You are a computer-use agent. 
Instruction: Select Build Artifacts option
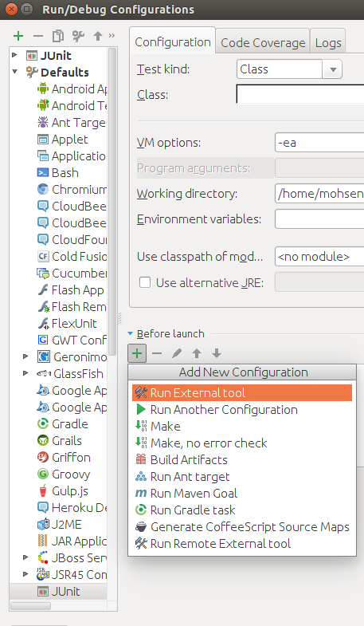pos(242,460)
